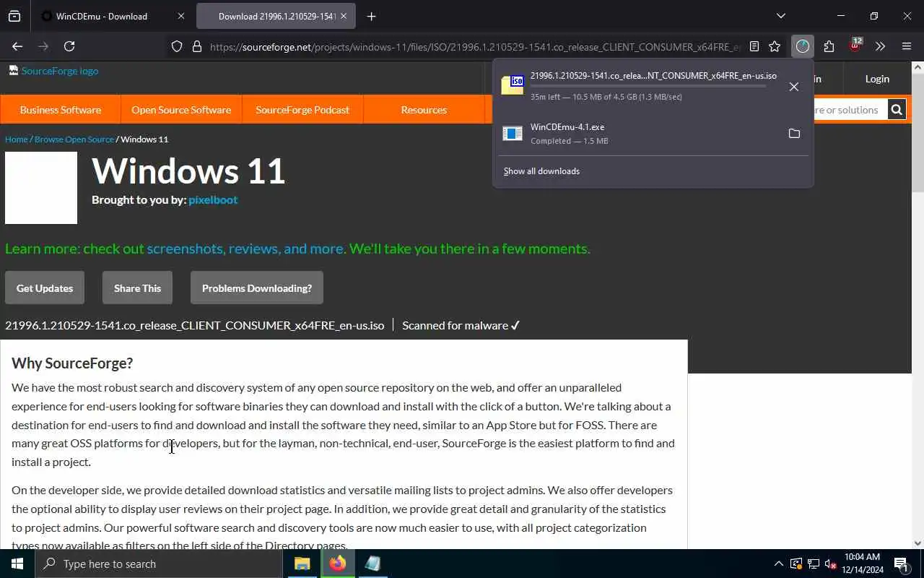The height and width of the screenshot is (578, 924).
Task: Click the ISO download progress bar
Action: 648,86
